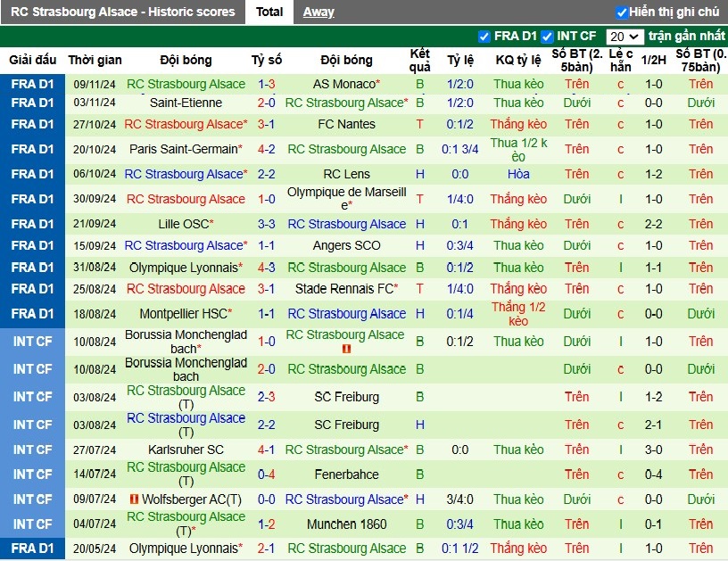Click the Munchen 1860 team name
The height and width of the screenshot is (561, 728).
[x=346, y=524]
